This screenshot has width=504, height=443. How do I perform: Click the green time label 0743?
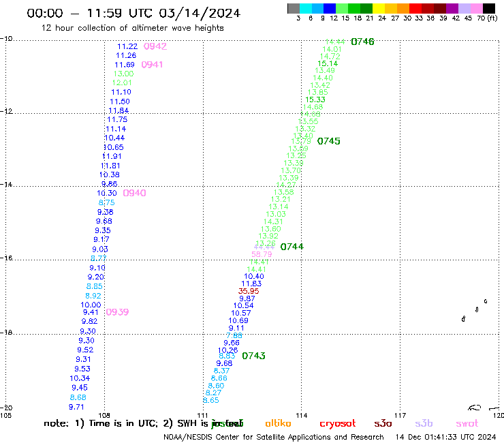coord(253,356)
